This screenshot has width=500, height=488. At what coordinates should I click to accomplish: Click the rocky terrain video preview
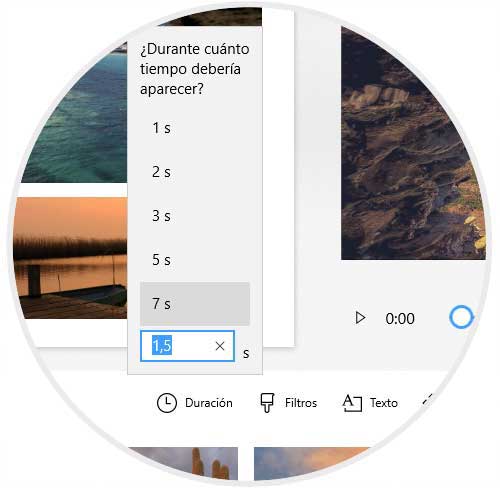pos(413,143)
